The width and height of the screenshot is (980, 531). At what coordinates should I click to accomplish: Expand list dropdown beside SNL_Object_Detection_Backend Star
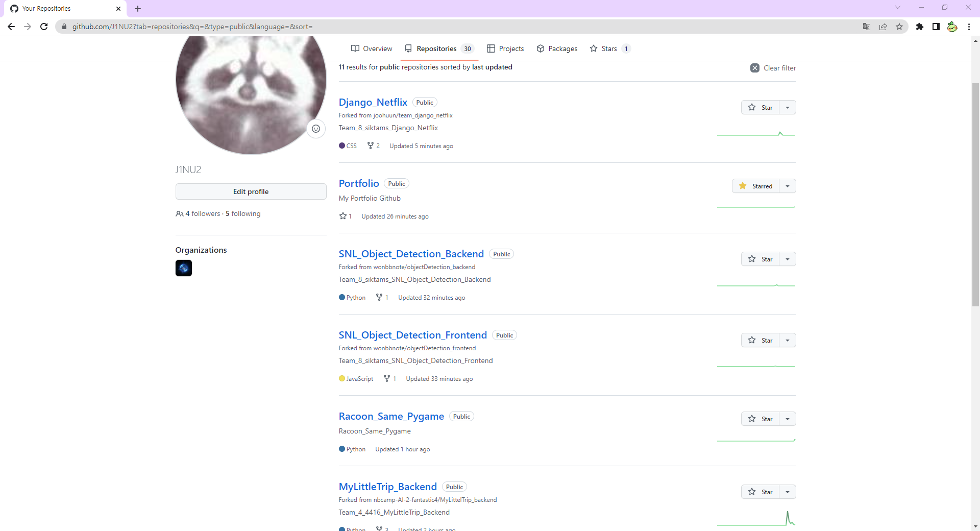coord(788,259)
